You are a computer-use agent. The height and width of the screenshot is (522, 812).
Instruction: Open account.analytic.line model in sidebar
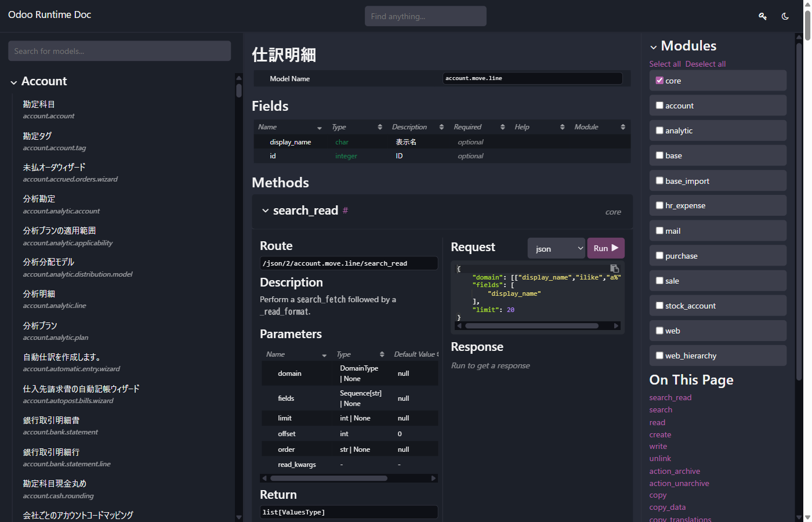pos(55,299)
